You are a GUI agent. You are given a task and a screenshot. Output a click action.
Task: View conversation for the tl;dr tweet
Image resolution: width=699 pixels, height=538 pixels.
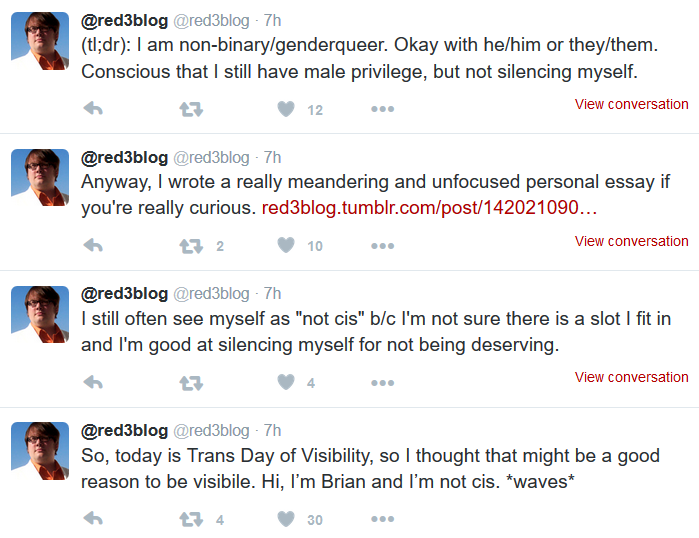[631, 104]
